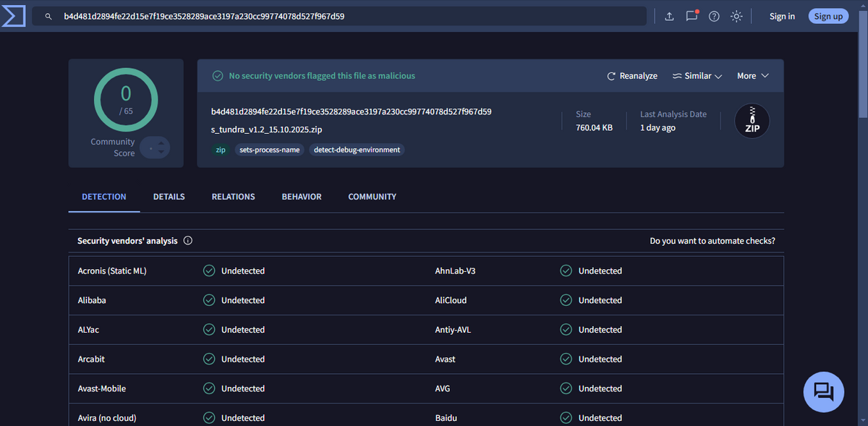Screen dimensions: 868x426
Task: Expand the More dropdown menu
Action: (752, 76)
